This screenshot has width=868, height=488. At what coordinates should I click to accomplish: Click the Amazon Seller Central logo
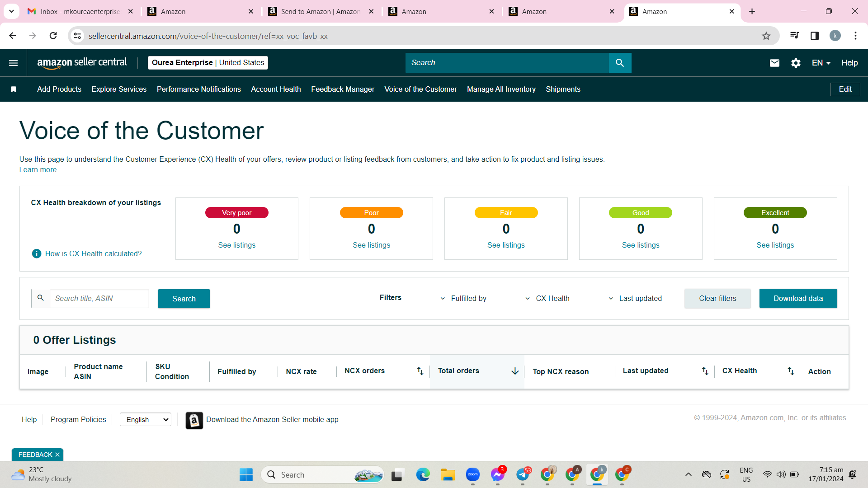tap(82, 63)
